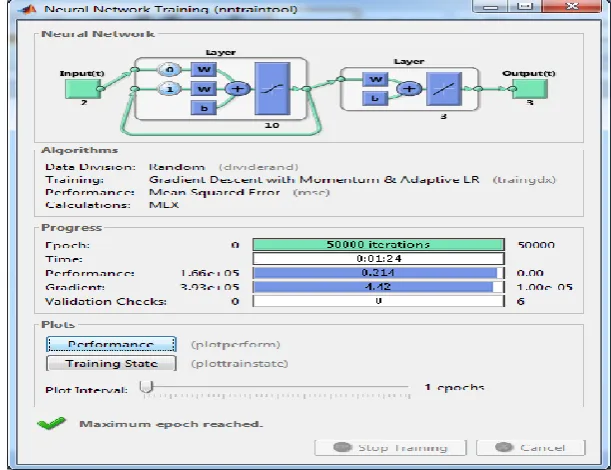Adjust the Plot Interval slider handle
This screenshot has height=470, width=611.
[x=147, y=387]
